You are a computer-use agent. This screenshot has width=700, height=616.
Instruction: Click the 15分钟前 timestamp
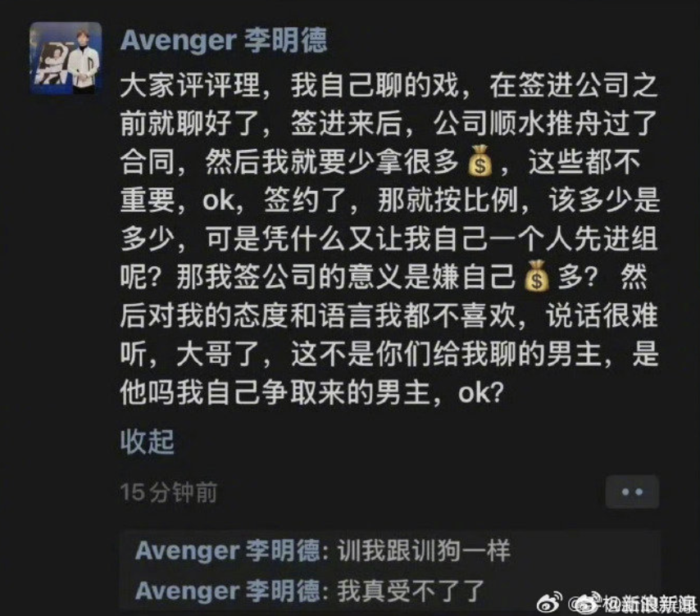(169, 492)
